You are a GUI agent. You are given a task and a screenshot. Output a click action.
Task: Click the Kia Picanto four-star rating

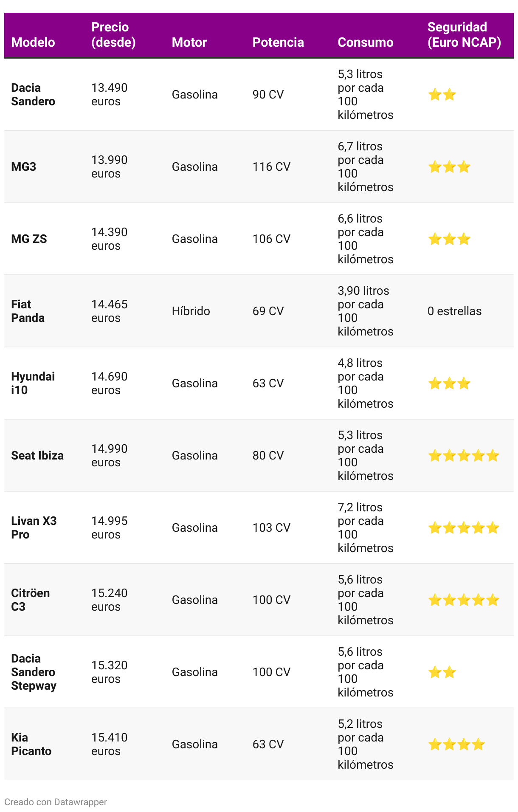click(456, 744)
